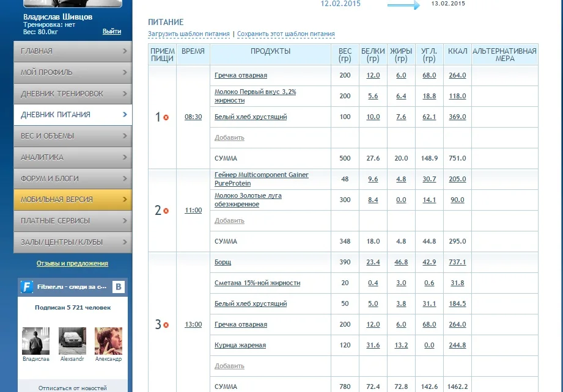This screenshot has width=563, height=392.
Task: Click Добавить in meal 2
Action: point(229,220)
